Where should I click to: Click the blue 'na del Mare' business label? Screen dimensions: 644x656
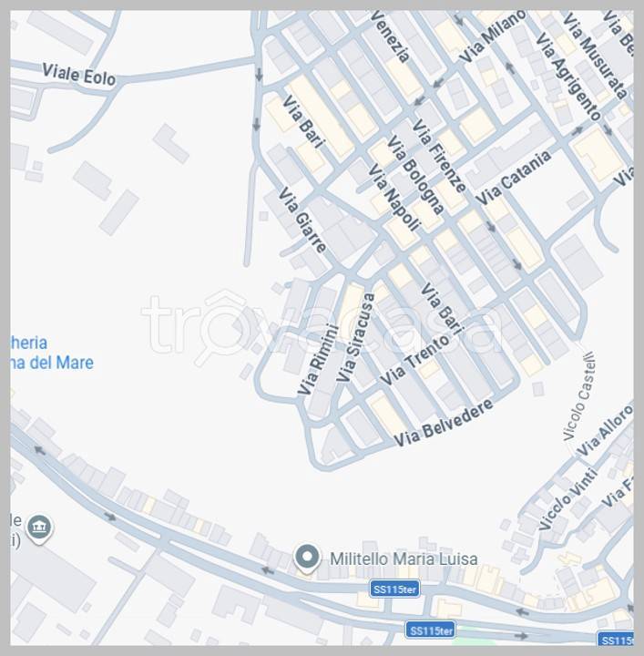click(52, 363)
